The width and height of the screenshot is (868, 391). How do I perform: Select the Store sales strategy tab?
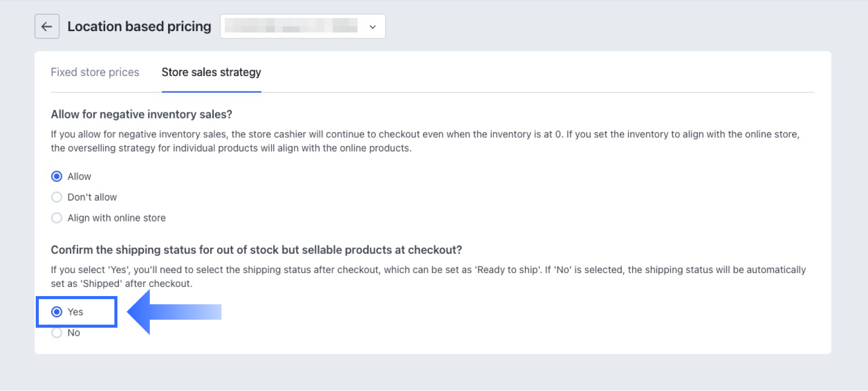(x=211, y=72)
